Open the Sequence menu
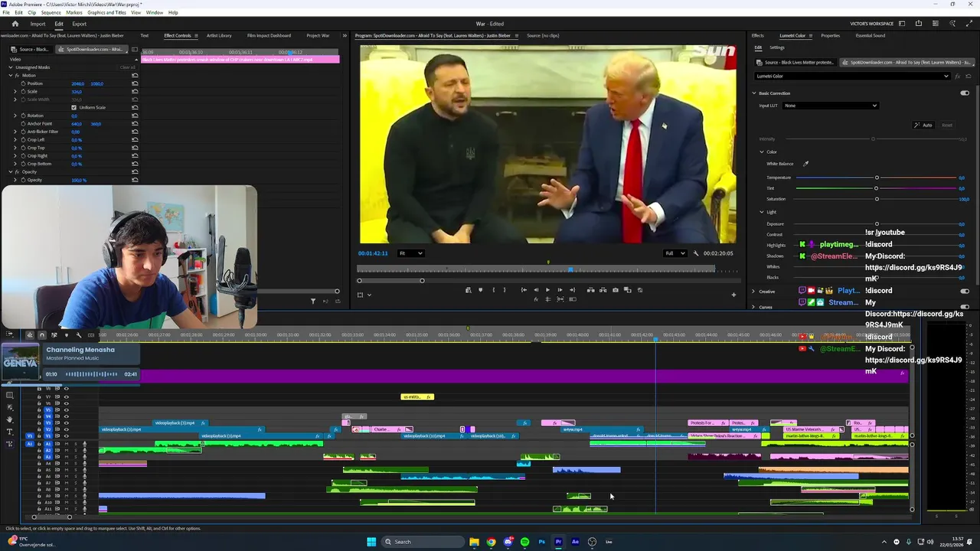Screen dimensions: 980x551 point(51,12)
